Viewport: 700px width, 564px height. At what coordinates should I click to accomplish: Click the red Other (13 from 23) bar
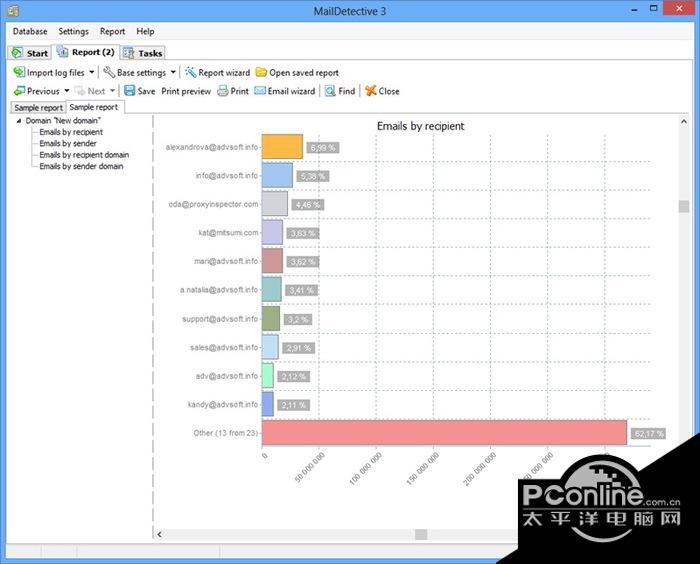tap(444, 433)
